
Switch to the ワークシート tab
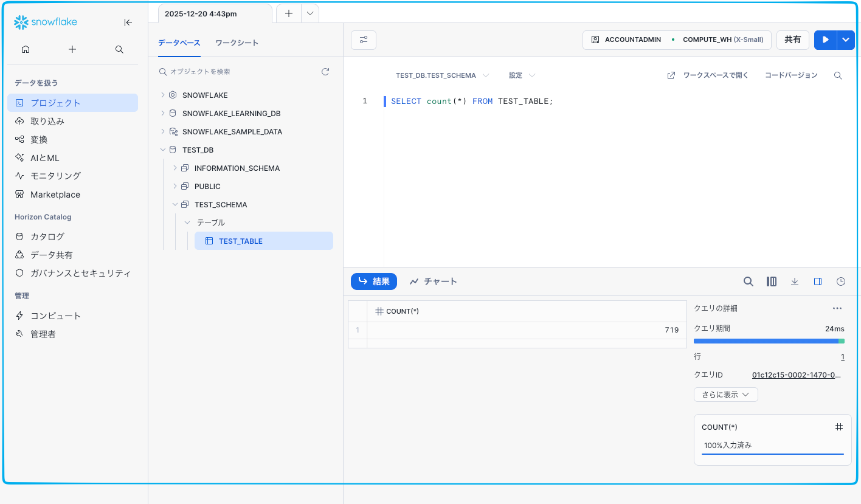237,43
